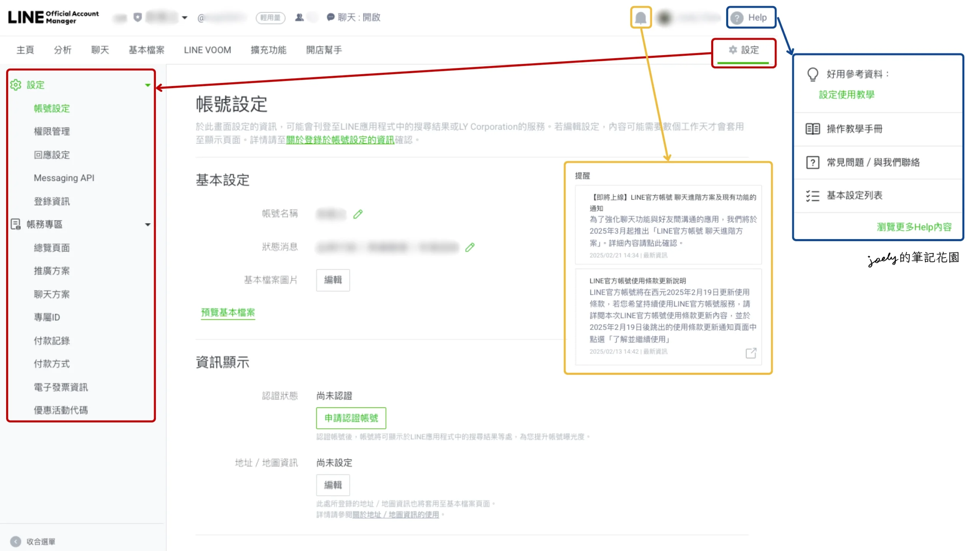The image size is (980, 551).
Task: Open Messaging API in sidebar
Action: click(x=64, y=178)
